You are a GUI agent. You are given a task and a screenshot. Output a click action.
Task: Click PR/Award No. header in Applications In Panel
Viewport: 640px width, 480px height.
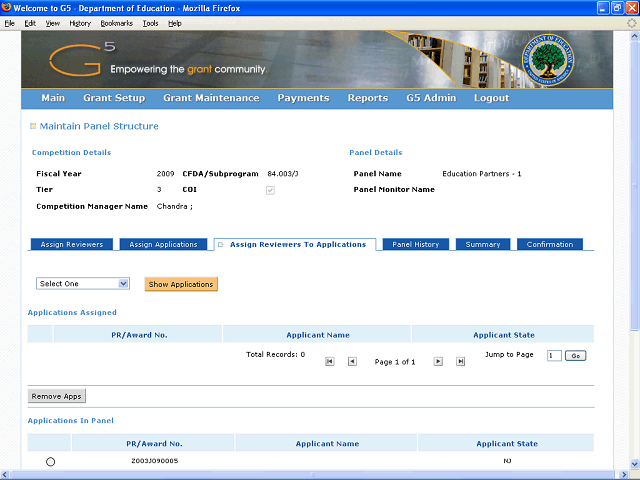click(154, 444)
